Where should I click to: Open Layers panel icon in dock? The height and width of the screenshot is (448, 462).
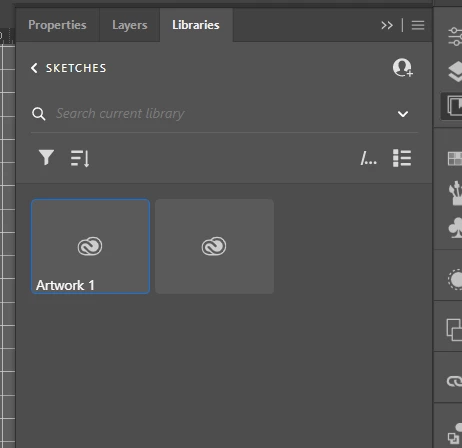(455, 72)
